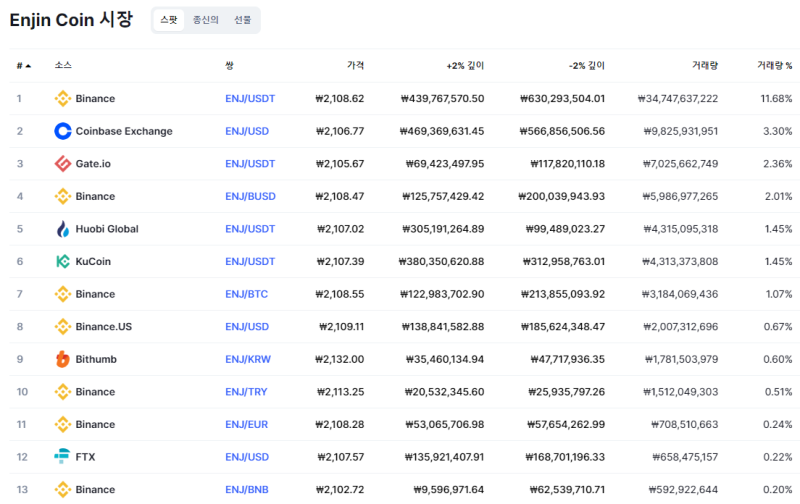This screenshot has width=800, height=504.
Task: Click the KuCoin logo icon
Action: pos(63,262)
